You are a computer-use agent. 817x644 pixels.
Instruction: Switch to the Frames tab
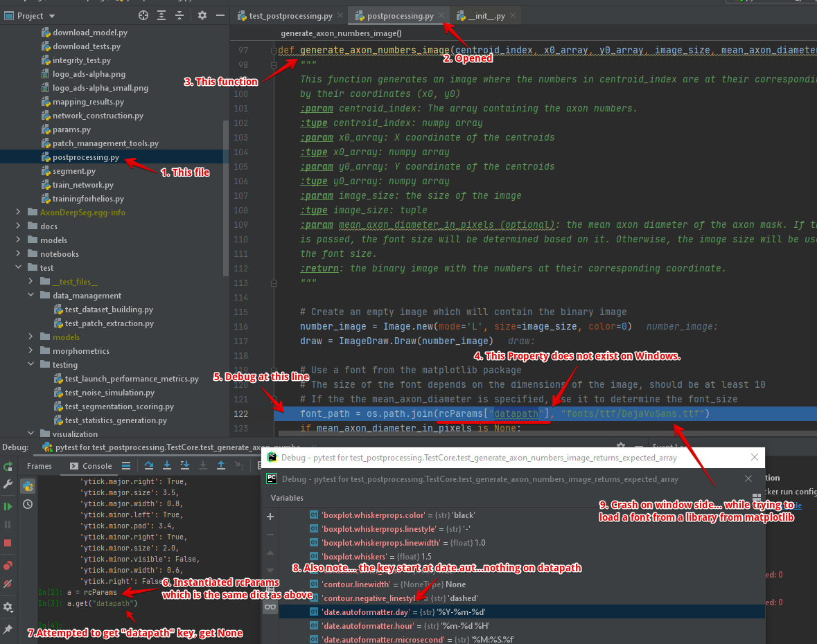(39, 466)
